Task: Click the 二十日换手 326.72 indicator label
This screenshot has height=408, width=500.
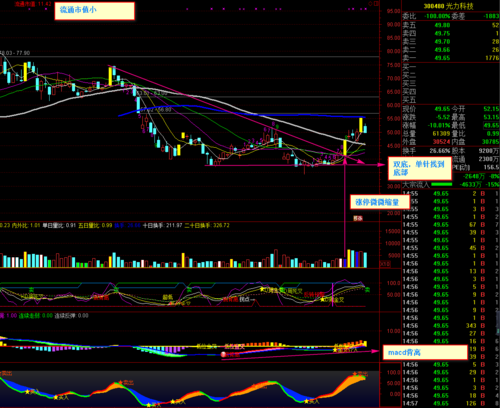Action: click(x=207, y=226)
